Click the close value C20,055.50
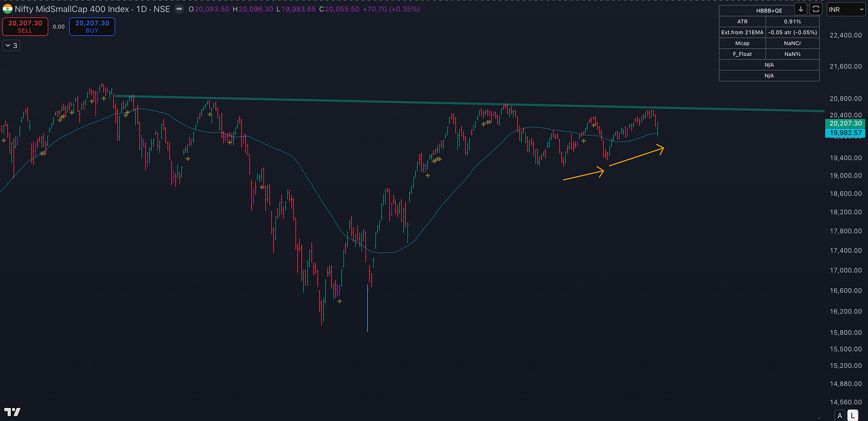This screenshot has width=868, height=421. coord(339,9)
